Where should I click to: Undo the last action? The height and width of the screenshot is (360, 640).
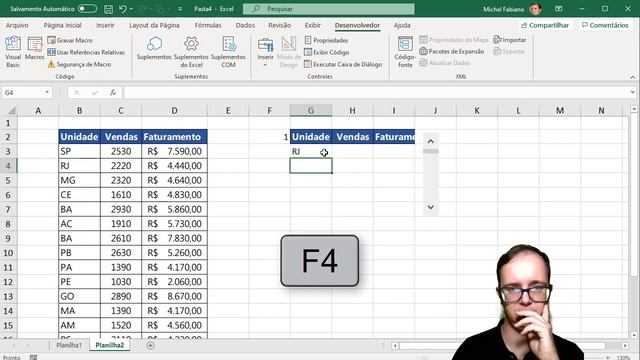(x=122, y=9)
